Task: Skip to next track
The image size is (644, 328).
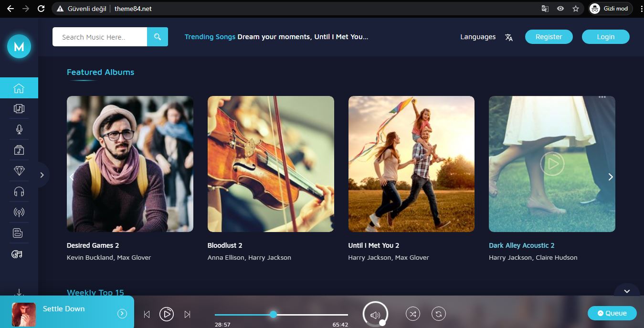Action: (187, 314)
